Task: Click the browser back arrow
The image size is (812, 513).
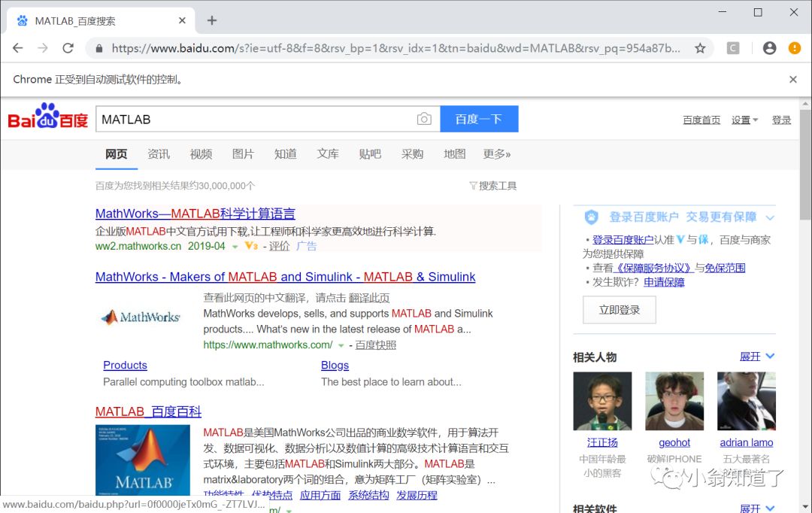Action: click(17, 48)
